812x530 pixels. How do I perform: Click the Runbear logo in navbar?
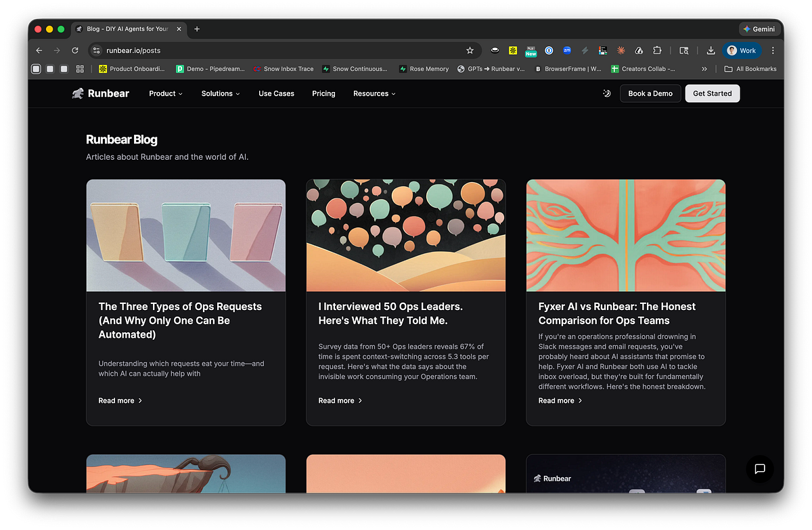click(101, 93)
